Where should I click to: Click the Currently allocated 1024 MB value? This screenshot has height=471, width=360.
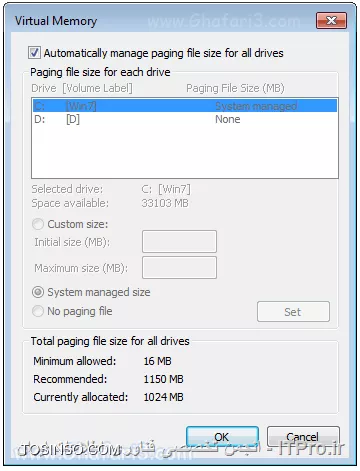163,397
